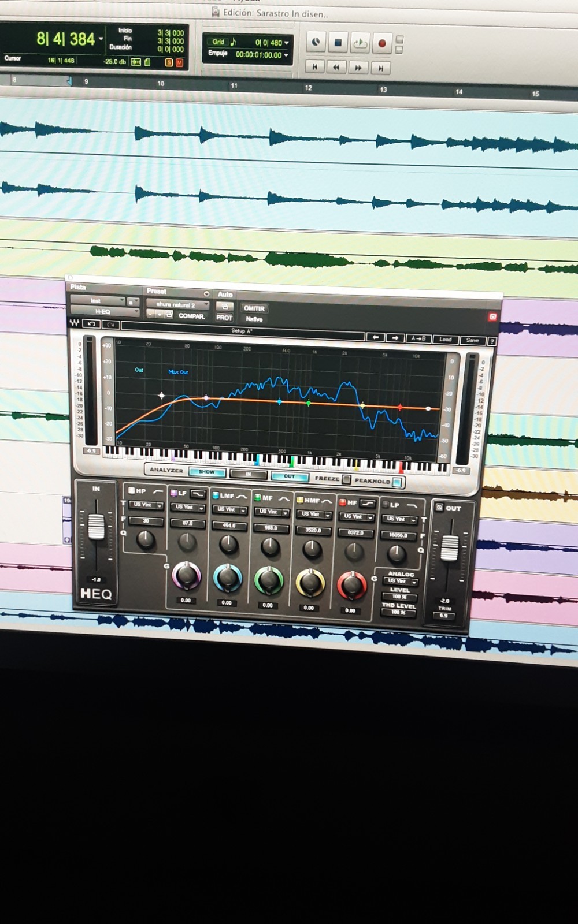This screenshot has width=578, height=924.
Task: Select the HF shelf filter shape icon
Action: pyautogui.click(x=367, y=503)
